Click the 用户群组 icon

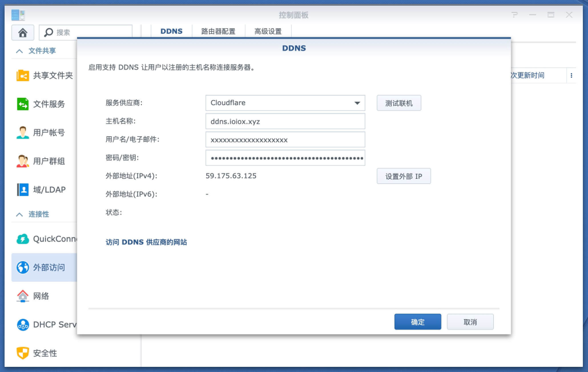tap(23, 161)
